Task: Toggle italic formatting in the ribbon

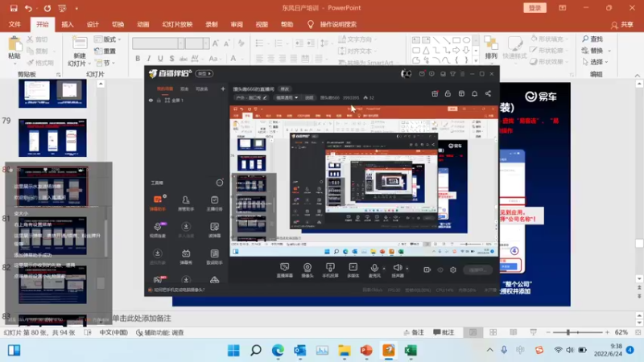Action: point(149,59)
